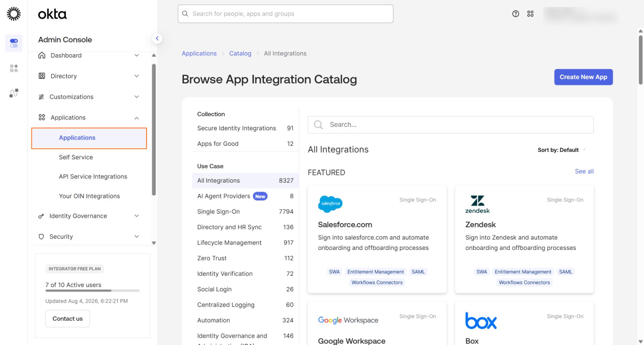Open Your OIN Integrations menu item
Viewport: 644px width, 345px height.
(89, 196)
